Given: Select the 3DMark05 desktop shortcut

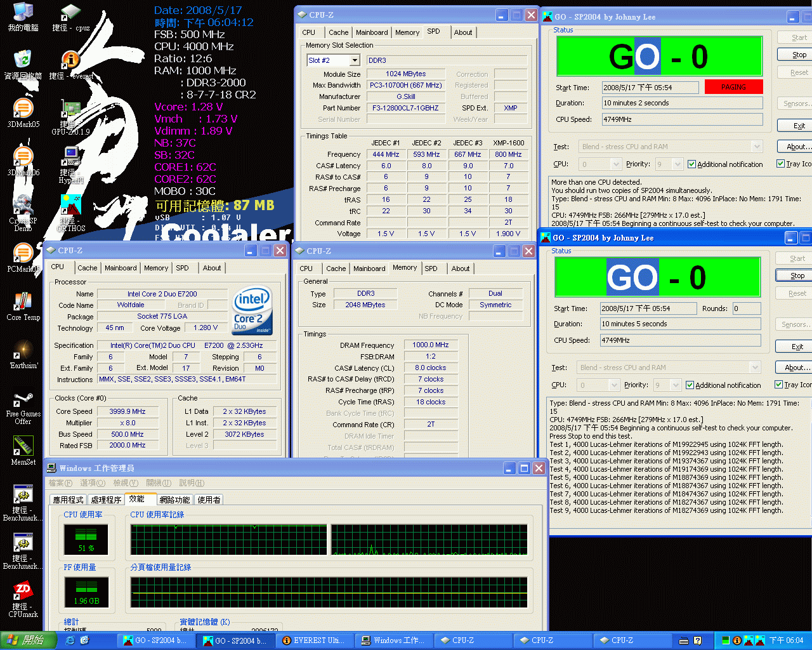Looking at the screenshot, I should pyautogui.click(x=23, y=113).
